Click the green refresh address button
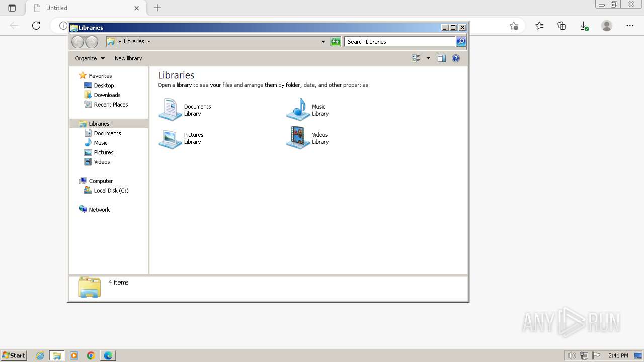Image resolution: width=644 pixels, height=362 pixels. pos(336,42)
